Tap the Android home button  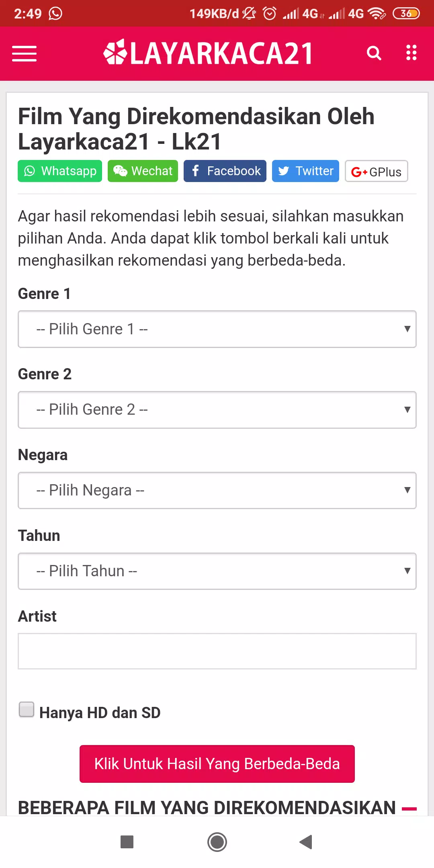coord(217,842)
